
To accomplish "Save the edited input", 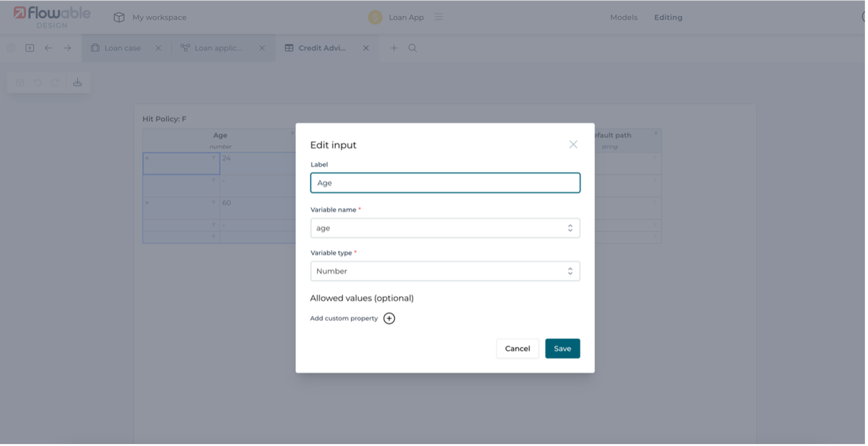I will [x=562, y=348].
